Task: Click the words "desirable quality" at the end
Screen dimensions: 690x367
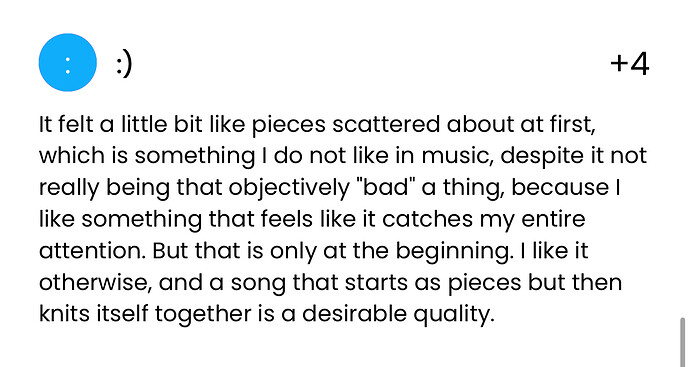Action: (x=396, y=315)
